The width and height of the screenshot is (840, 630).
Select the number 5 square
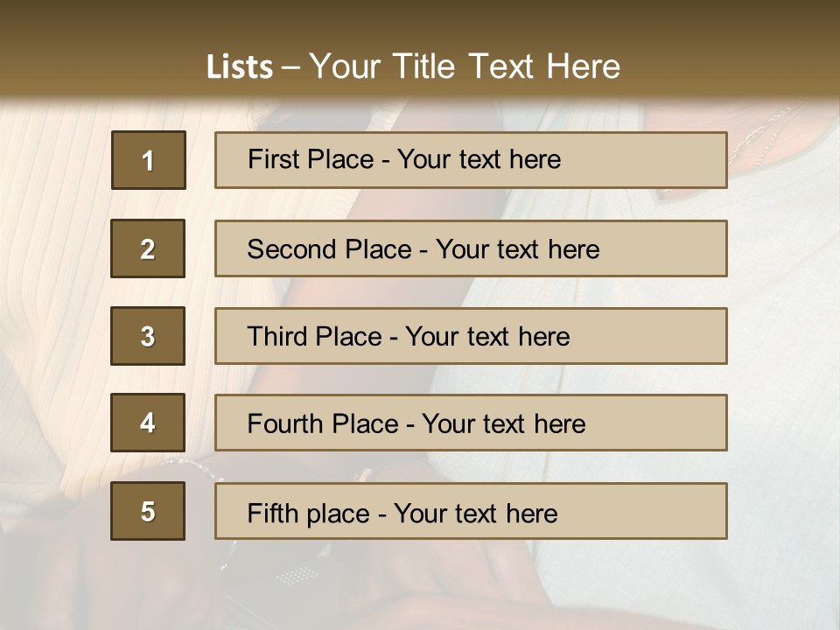click(x=148, y=511)
